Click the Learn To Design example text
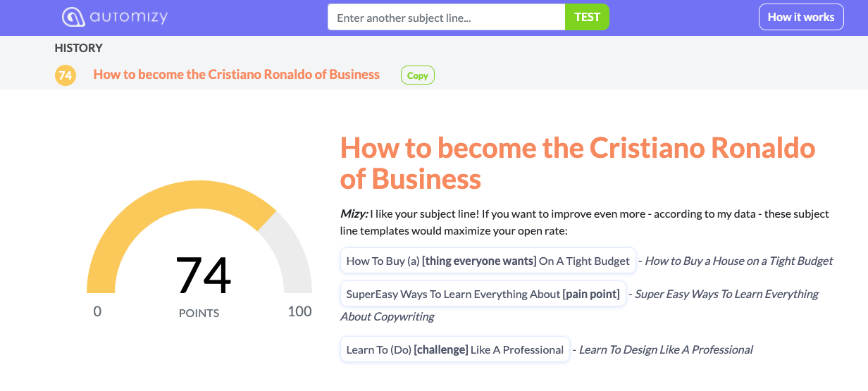The image size is (868, 391). click(666, 349)
